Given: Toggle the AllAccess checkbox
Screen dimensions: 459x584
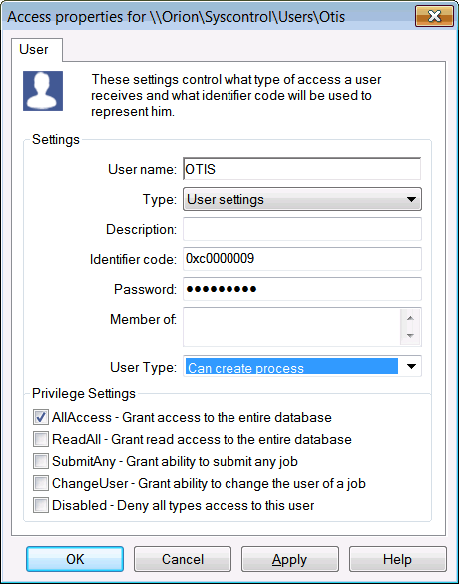Looking at the screenshot, I should tap(41, 417).
